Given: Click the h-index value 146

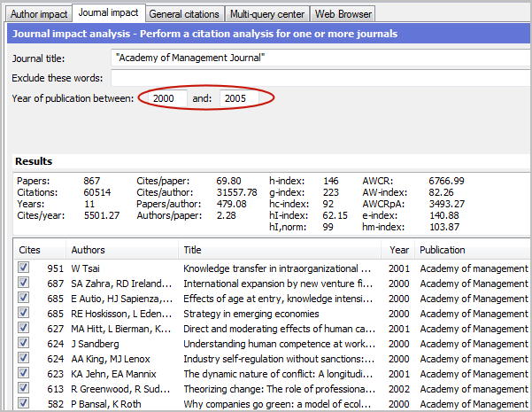Looking at the screenshot, I should tap(331, 181).
